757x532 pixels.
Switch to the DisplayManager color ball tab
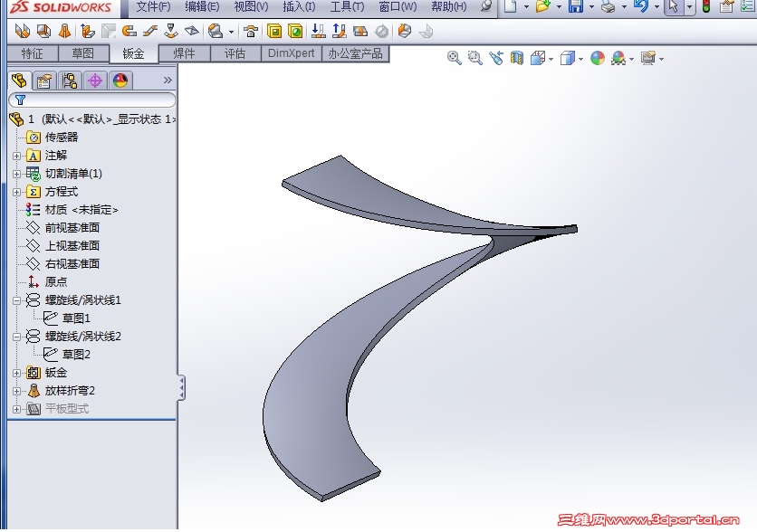120,81
